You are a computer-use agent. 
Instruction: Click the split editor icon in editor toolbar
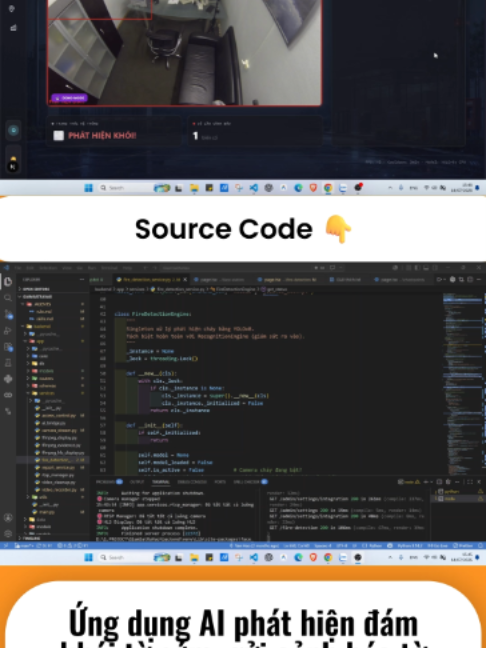click(x=470, y=280)
